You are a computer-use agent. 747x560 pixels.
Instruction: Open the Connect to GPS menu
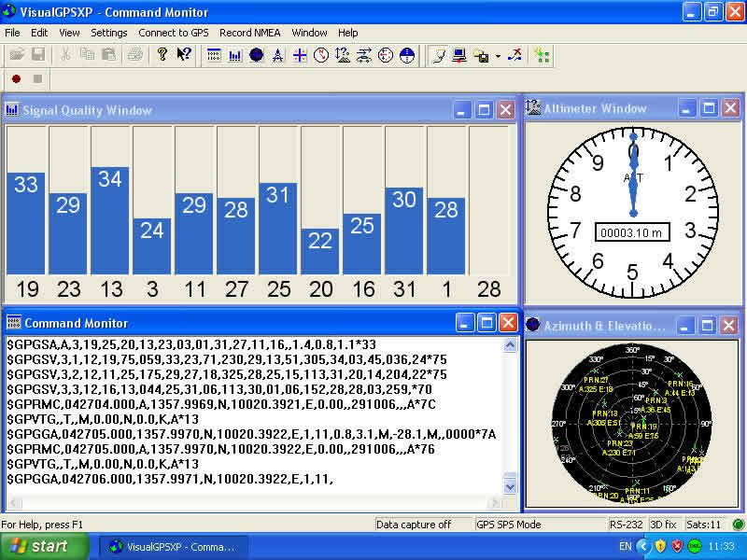point(174,33)
